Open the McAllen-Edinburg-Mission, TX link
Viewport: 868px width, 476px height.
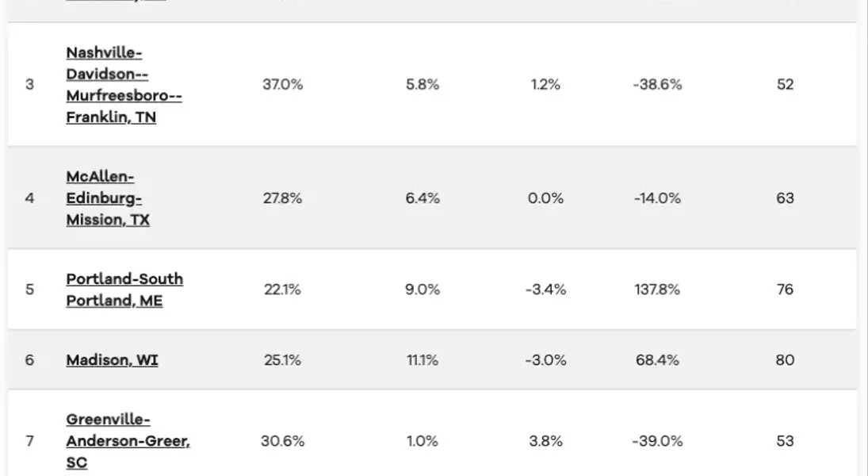tap(107, 198)
